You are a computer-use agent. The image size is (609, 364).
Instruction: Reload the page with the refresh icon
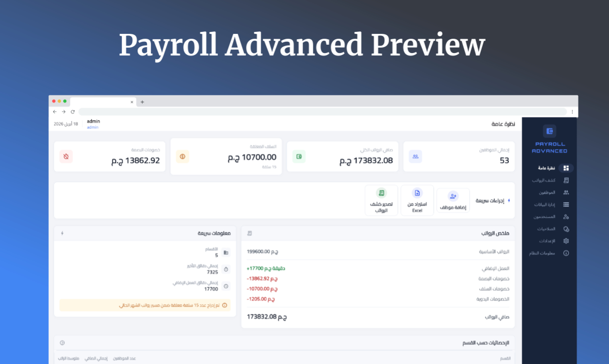(73, 112)
